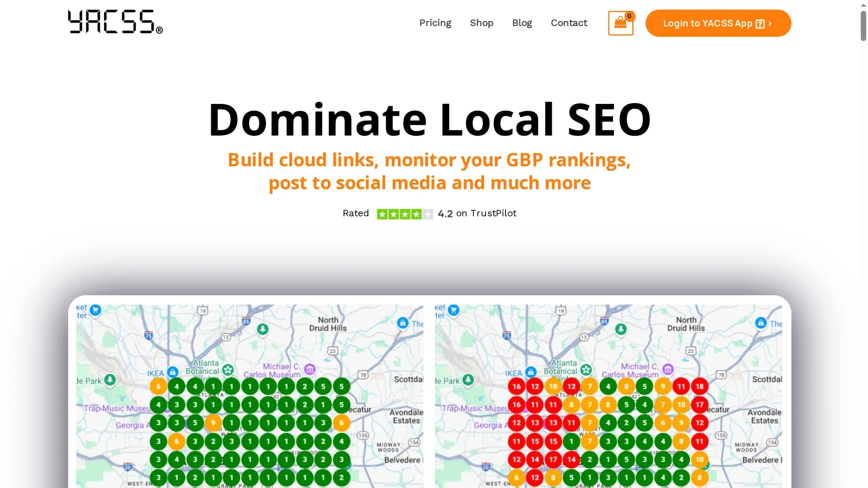Click the Atlanta Botanical pin on left map

pos(228,370)
